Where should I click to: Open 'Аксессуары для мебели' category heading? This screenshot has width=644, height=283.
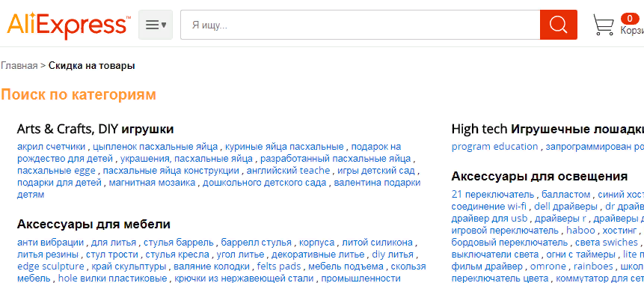[93, 224]
